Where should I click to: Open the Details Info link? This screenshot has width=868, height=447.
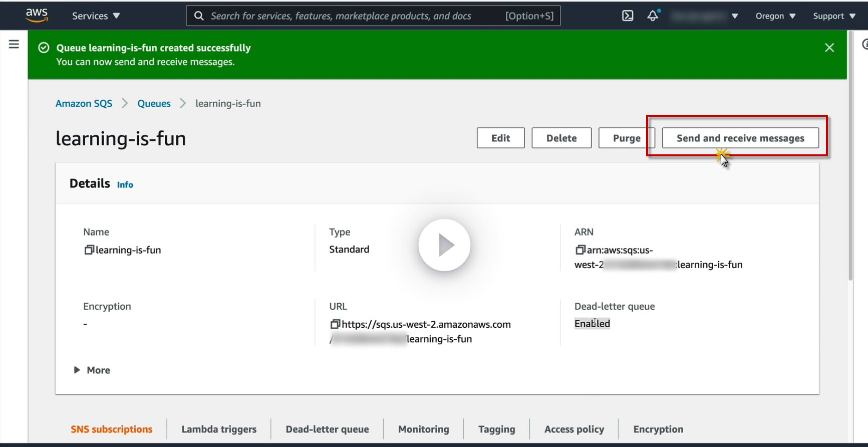point(125,185)
